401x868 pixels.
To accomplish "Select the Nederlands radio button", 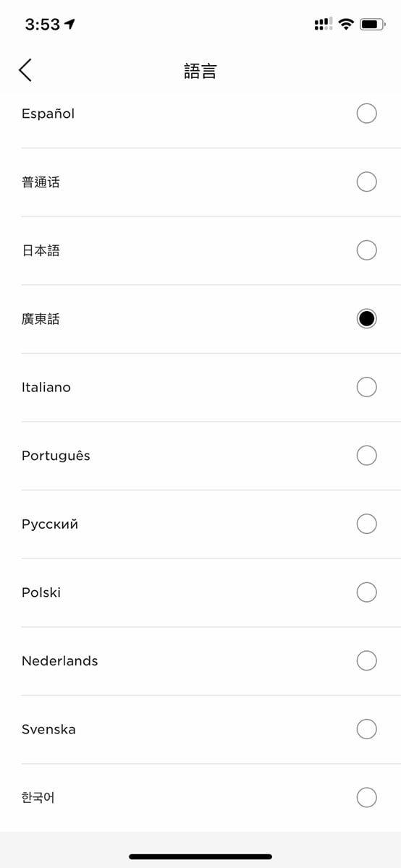I will [x=367, y=660].
